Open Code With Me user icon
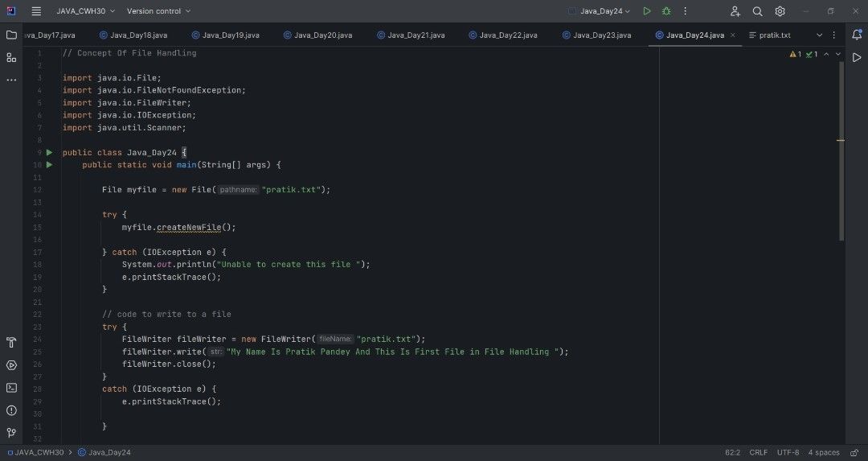The height and width of the screenshot is (461, 868). pos(735,11)
